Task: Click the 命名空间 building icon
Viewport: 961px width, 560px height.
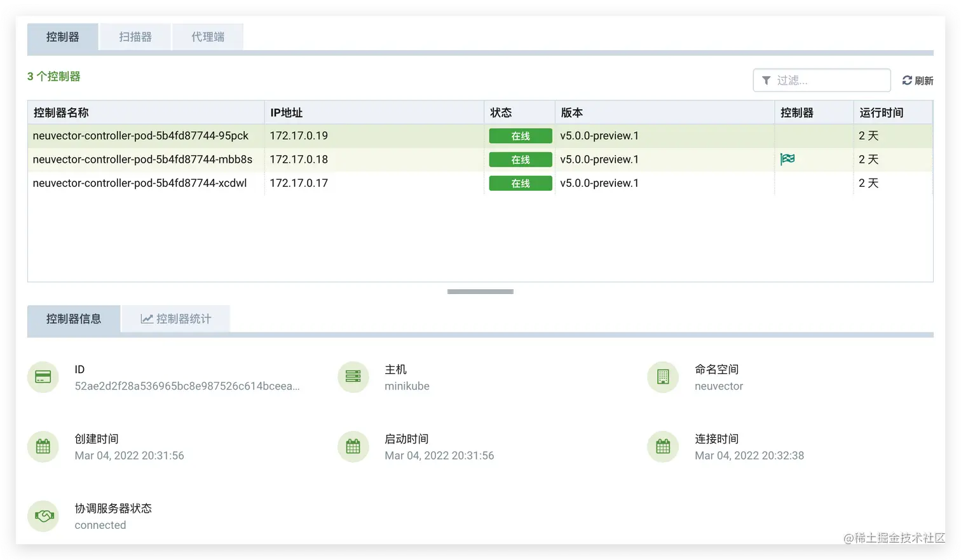Action: tap(663, 377)
